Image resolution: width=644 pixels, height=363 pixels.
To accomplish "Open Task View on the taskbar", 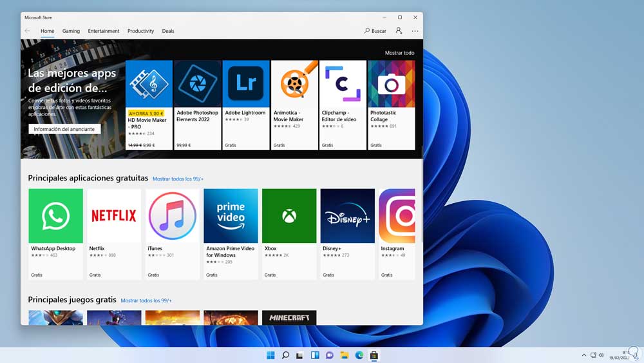I will click(300, 355).
